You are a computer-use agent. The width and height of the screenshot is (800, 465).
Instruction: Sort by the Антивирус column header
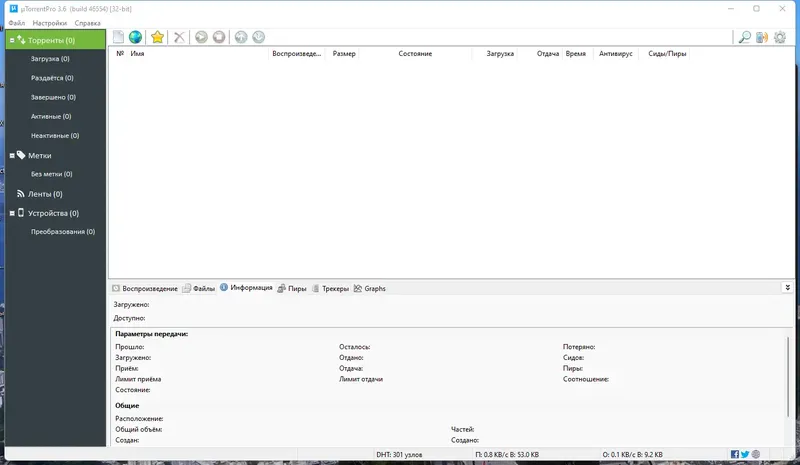616,53
